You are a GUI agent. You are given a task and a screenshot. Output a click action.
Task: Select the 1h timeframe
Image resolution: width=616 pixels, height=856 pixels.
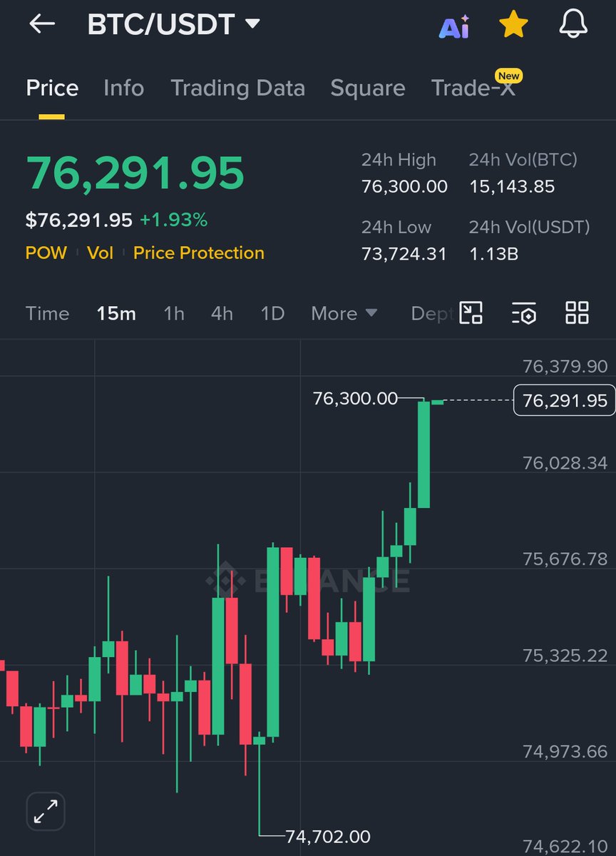(x=174, y=313)
